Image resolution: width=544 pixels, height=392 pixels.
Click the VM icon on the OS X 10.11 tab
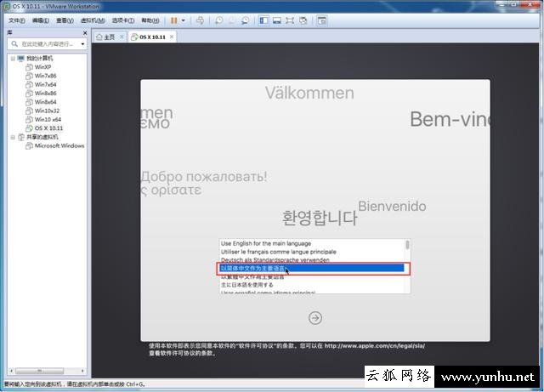coord(134,37)
